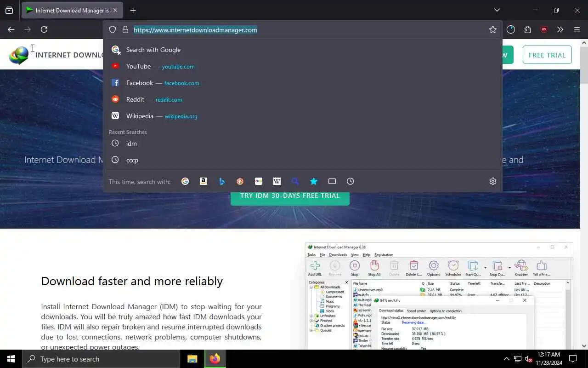Image resolution: width=588 pixels, height=368 pixels.
Task: Search this time with Bing icon
Action: (x=222, y=181)
